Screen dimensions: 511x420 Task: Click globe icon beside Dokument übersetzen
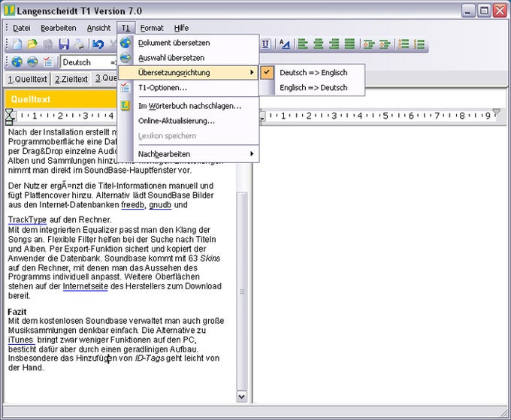125,43
